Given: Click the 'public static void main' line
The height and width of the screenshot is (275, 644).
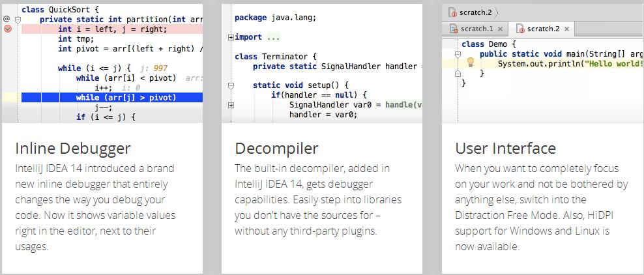Looking at the screenshot, I should (561, 54).
